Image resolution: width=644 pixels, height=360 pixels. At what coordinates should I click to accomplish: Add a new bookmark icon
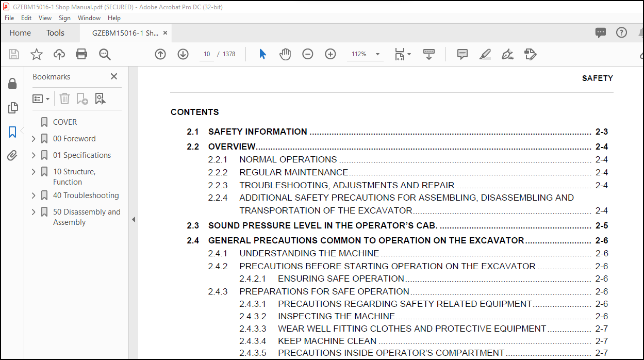[82, 99]
